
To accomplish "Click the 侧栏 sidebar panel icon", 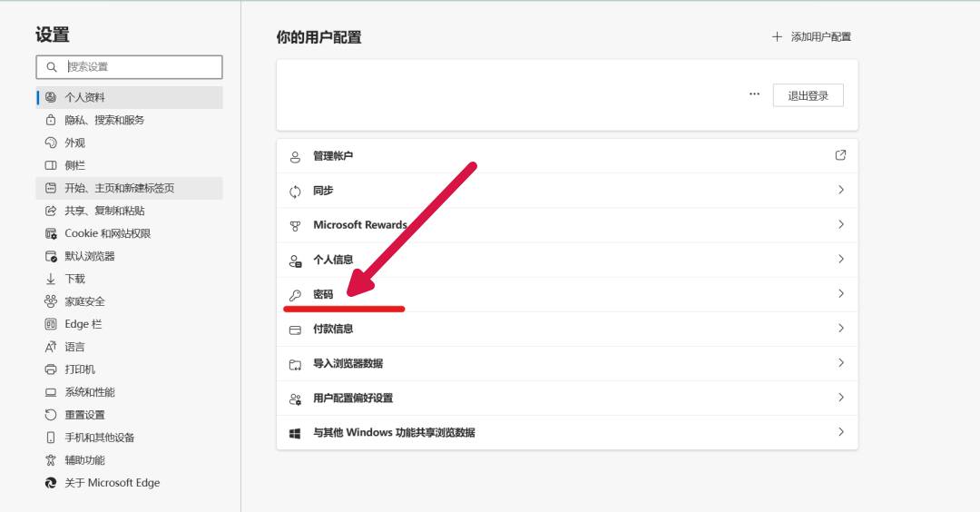I will 51,165.
